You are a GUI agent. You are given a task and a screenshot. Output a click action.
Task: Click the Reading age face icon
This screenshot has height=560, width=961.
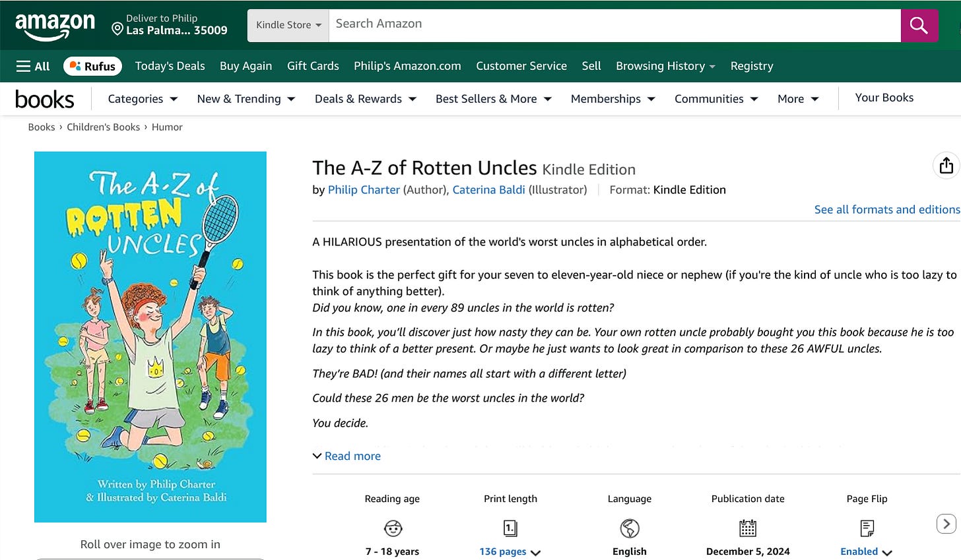click(393, 528)
